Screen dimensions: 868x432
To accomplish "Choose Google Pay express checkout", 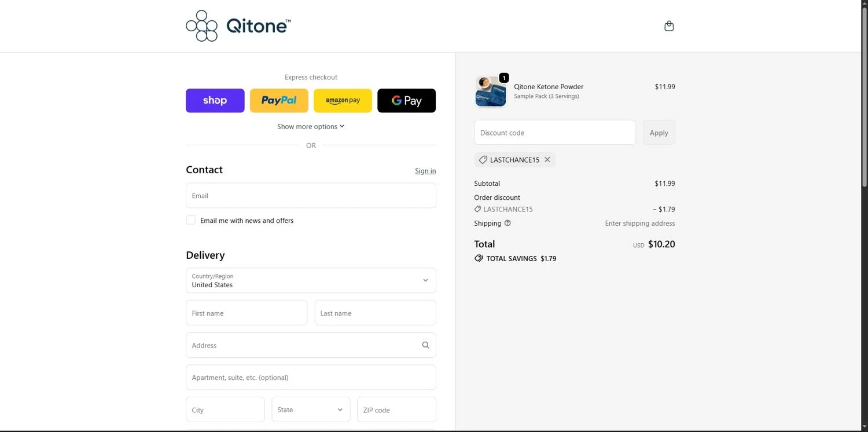I will point(406,101).
